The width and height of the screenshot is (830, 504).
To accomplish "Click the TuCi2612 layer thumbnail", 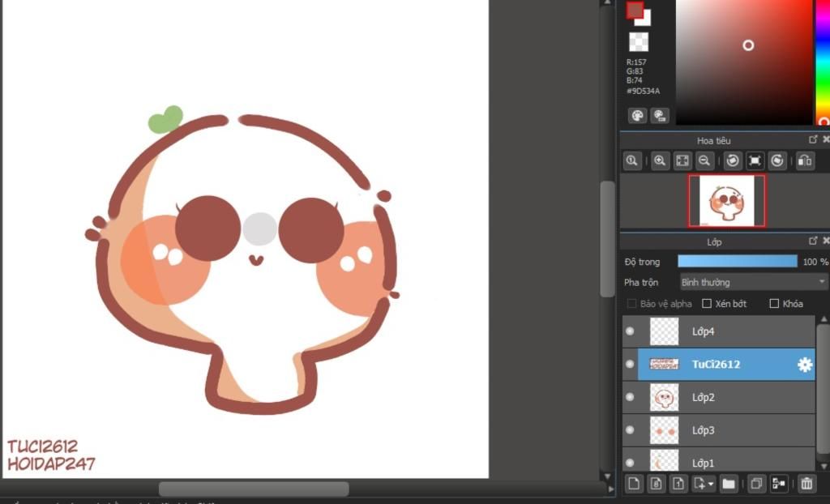I will coord(664,365).
